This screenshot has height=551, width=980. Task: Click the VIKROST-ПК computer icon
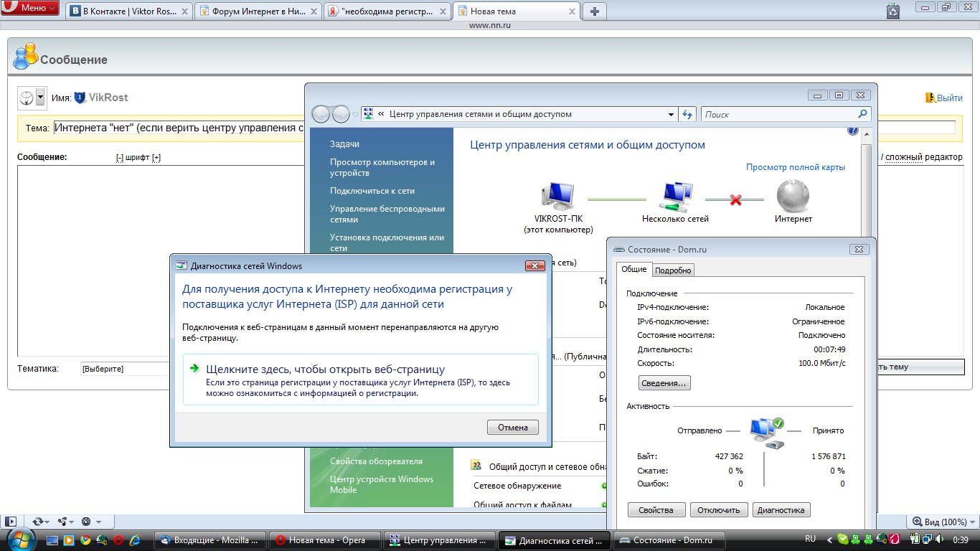click(559, 196)
